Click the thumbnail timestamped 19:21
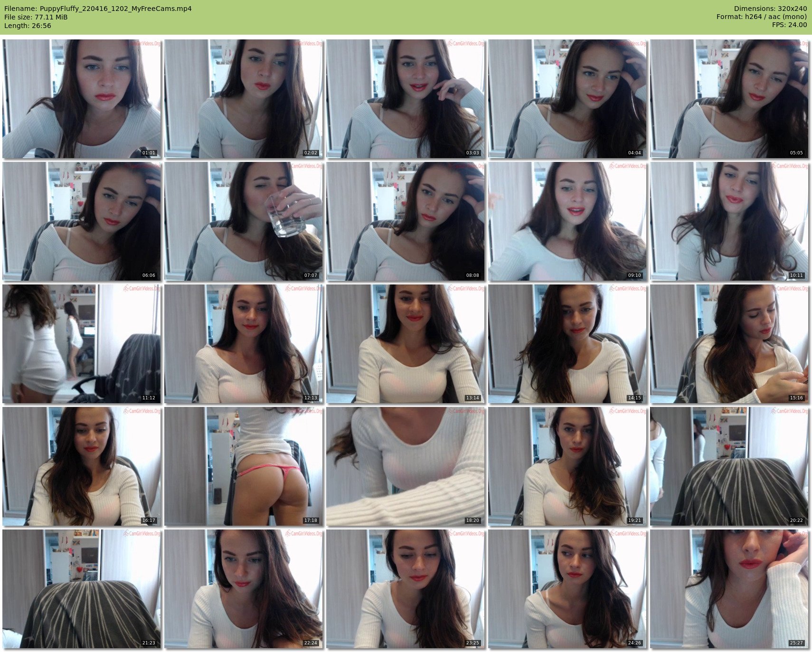Screen dimensions: 812x652 567,466
